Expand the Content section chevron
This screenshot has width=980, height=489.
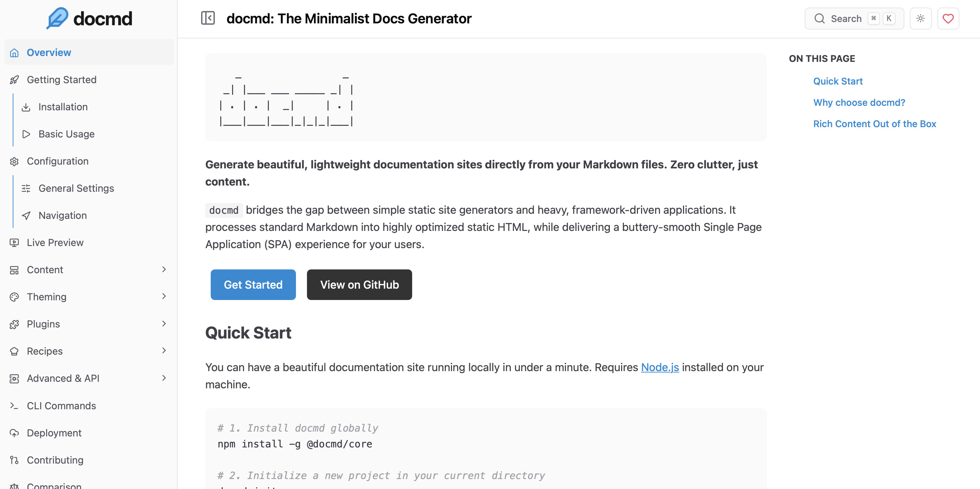(x=164, y=270)
